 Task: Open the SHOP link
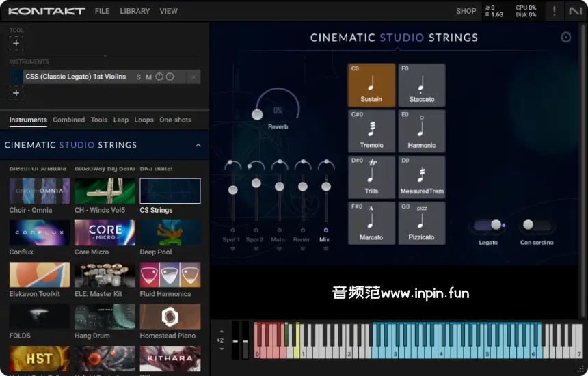(466, 11)
